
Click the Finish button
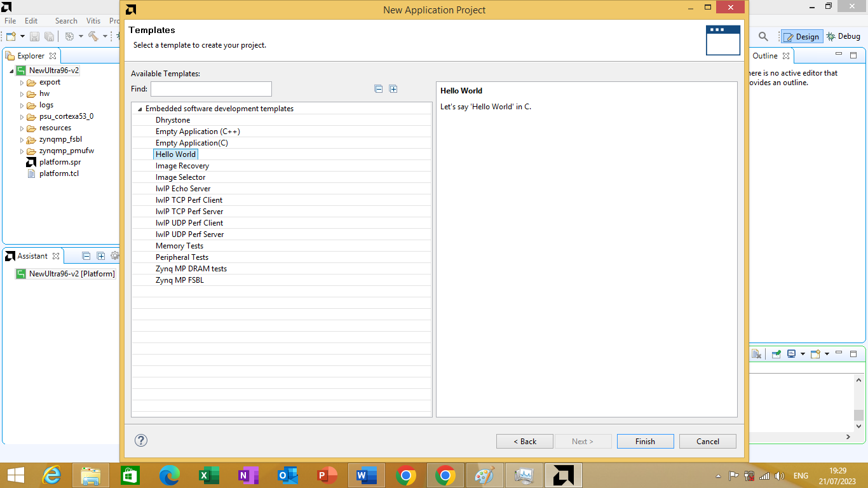pos(645,441)
